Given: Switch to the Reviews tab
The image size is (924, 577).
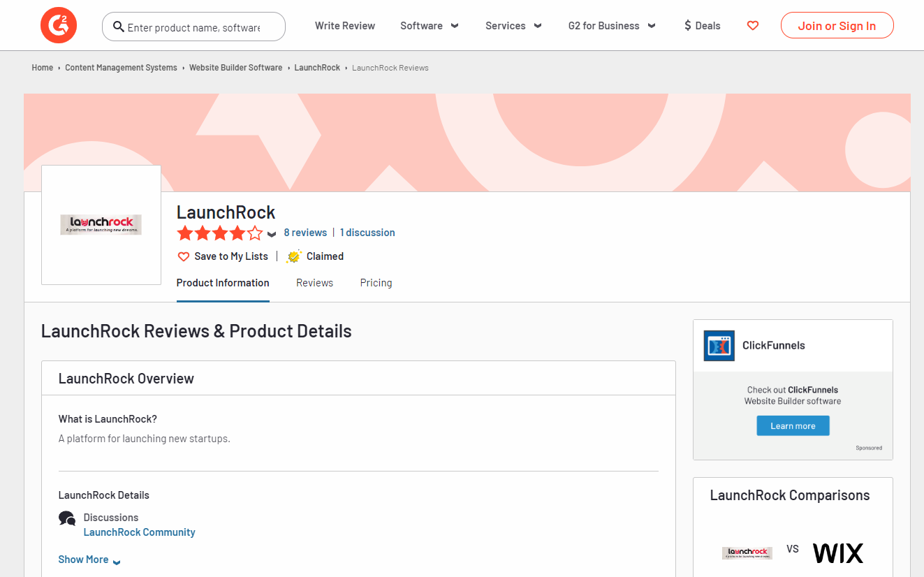Looking at the screenshot, I should click(x=314, y=283).
